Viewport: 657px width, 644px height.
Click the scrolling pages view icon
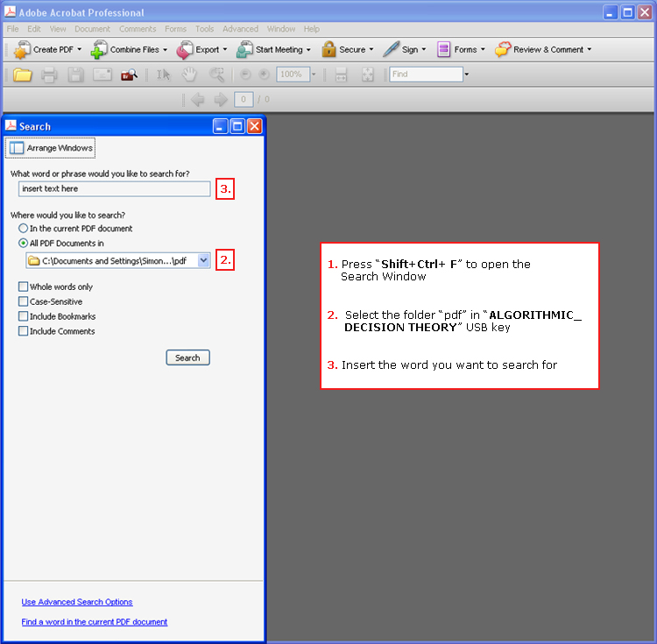tap(341, 74)
